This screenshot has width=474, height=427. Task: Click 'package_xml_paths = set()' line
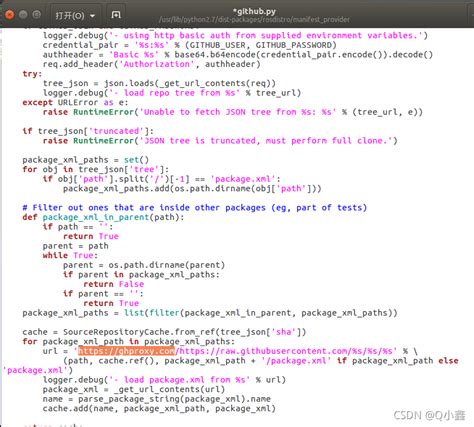pyautogui.click(x=86, y=160)
